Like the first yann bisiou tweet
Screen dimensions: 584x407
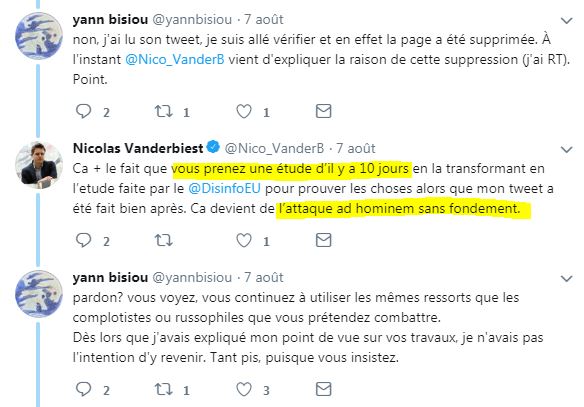coord(244,111)
